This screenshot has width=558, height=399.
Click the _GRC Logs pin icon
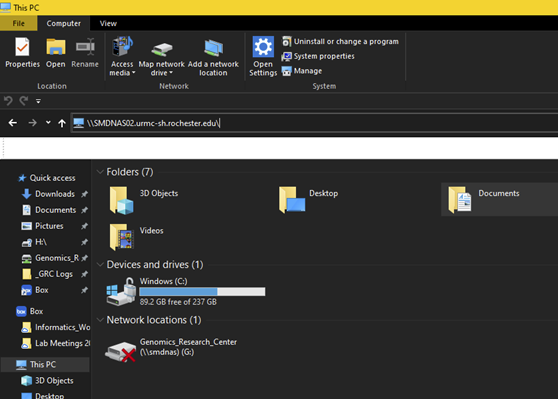[84, 274]
